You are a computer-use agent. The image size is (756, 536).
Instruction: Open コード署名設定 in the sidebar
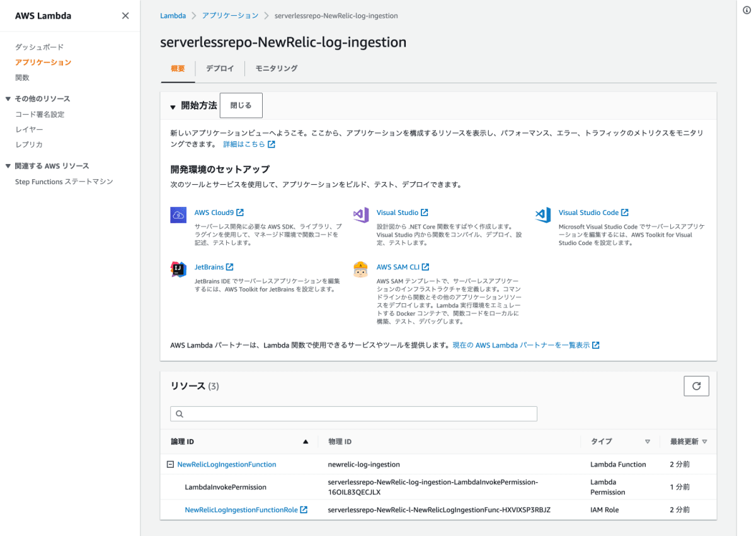click(x=40, y=114)
